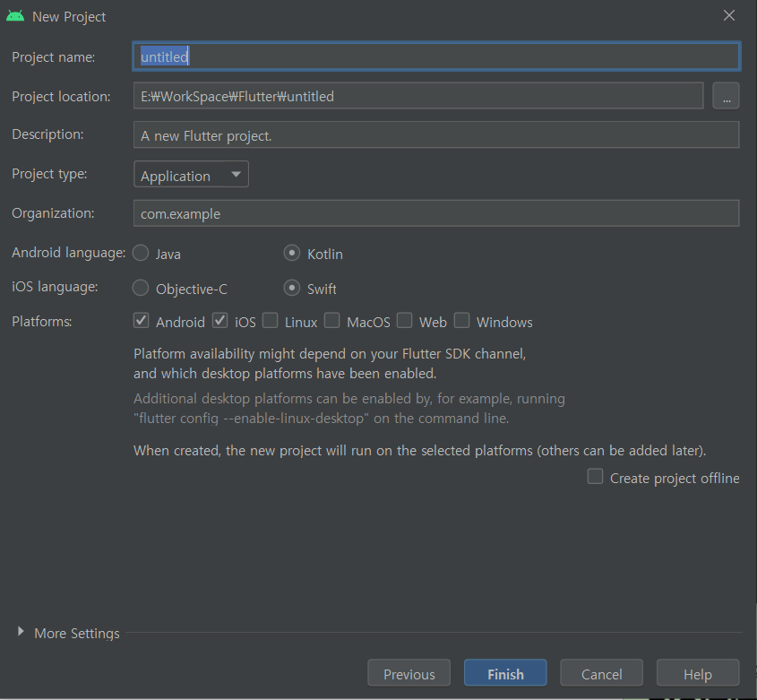Click the 'When created, the new project' note
757x700 pixels.
click(419, 451)
